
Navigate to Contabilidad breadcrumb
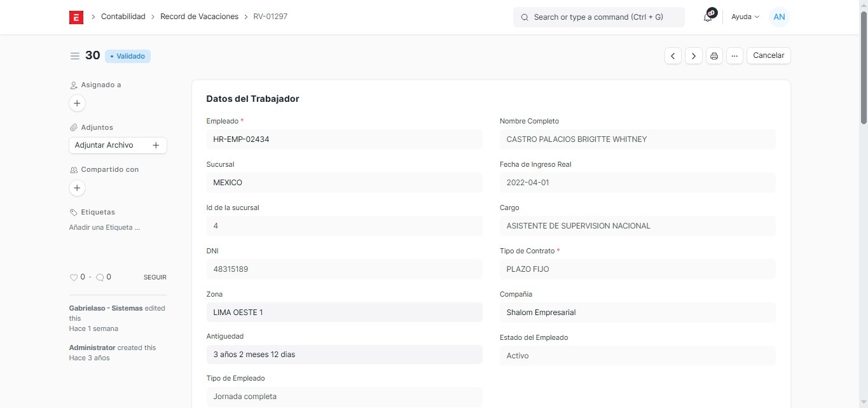tap(123, 17)
